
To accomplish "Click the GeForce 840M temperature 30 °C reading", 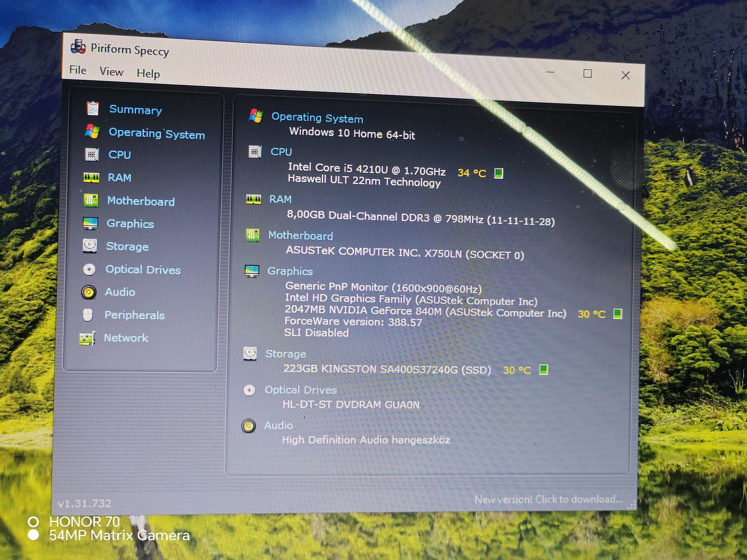I will (592, 314).
